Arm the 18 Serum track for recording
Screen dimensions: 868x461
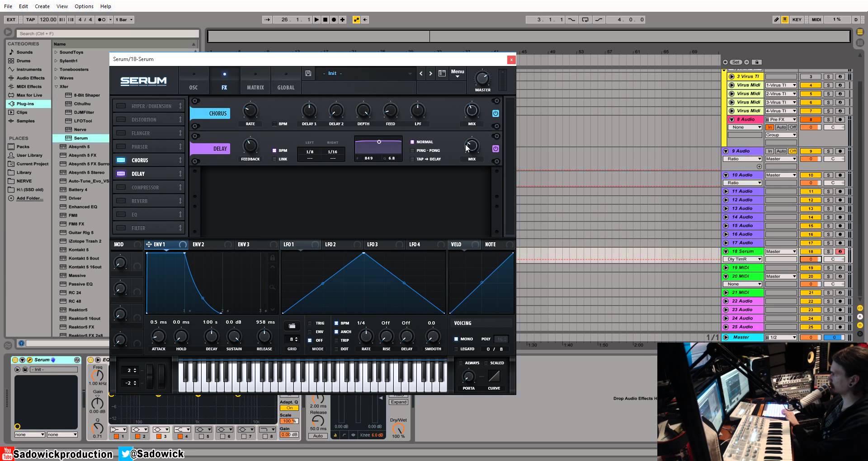pyautogui.click(x=840, y=252)
